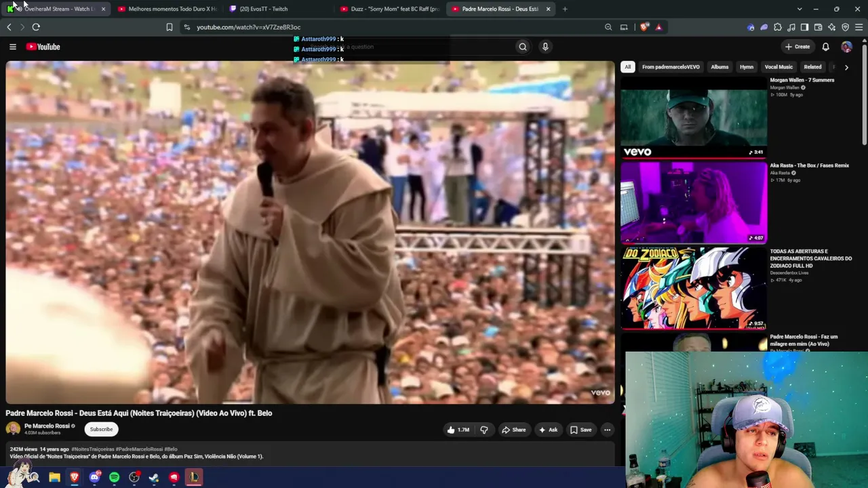
Task: Open the Brave Wallet icon
Action: [x=818, y=27]
